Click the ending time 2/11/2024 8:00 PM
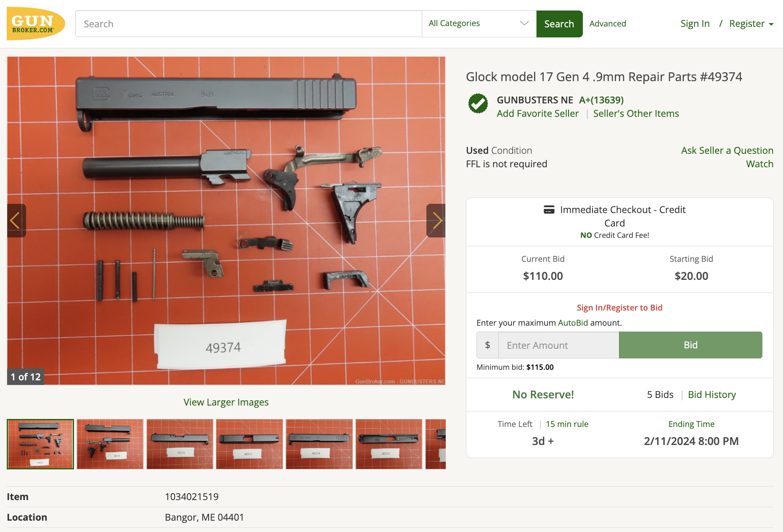This screenshot has height=532, width=783. point(691,441)
